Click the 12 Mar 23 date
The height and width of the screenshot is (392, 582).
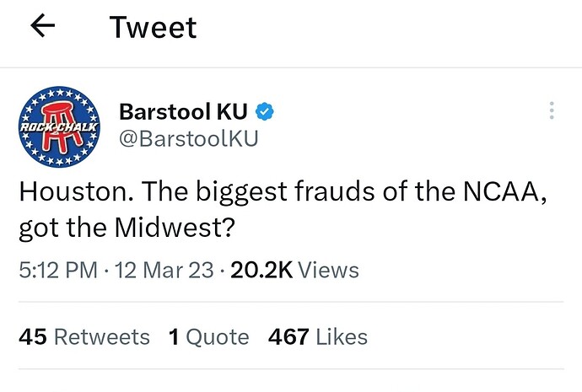tap(164, 270)
